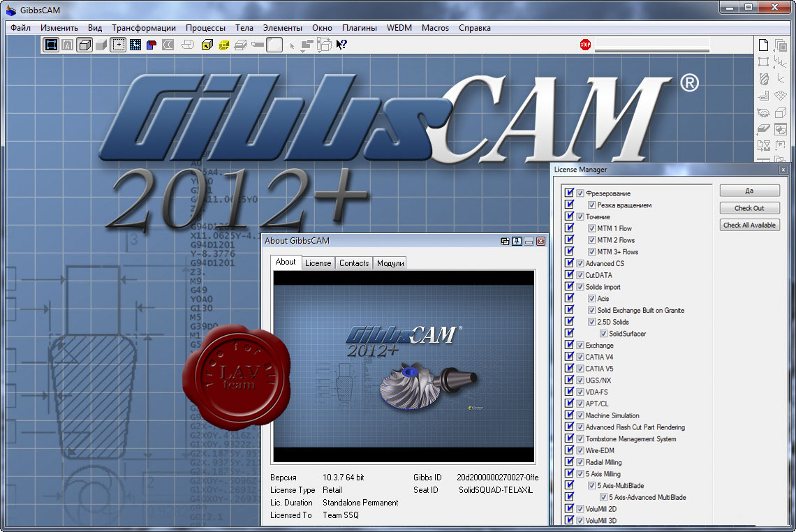Viewport: 796px width, 532px height.
Task: Click the help cursor with question mark icon
Action: point(341,45)
